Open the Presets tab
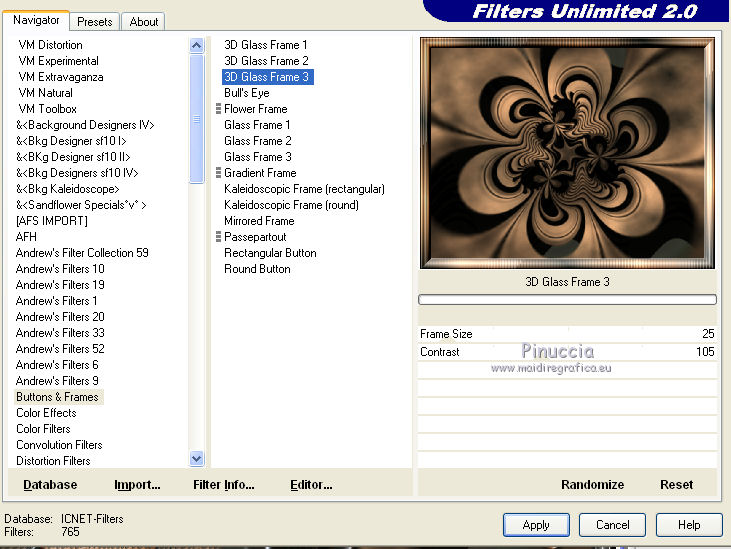The height and width of the screenshot is (549, 731). coord(95,22)
